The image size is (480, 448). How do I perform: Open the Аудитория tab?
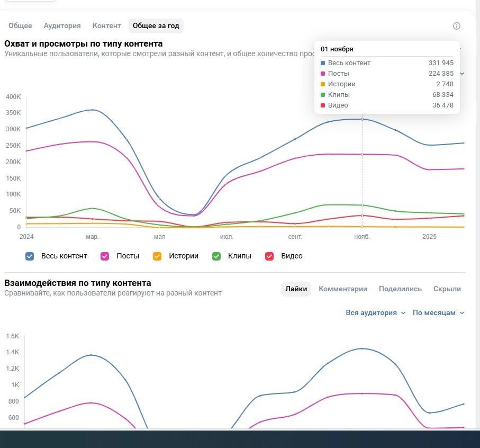click(x=62, y=26)
